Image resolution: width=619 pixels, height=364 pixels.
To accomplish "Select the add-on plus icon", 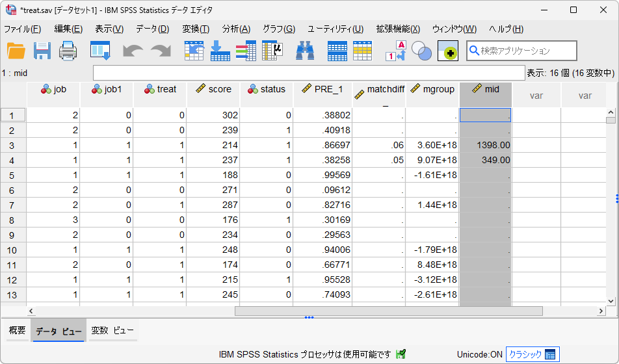I will click(448, 51).
